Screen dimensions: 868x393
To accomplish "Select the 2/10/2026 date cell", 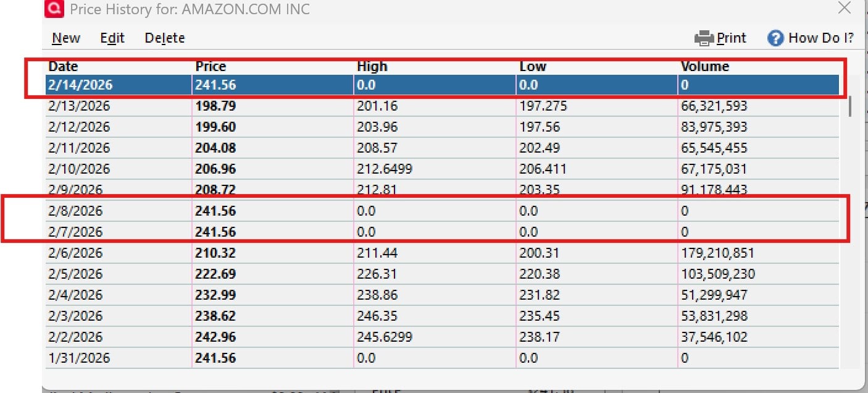I will pyautogui.click(x=79, y=169).
